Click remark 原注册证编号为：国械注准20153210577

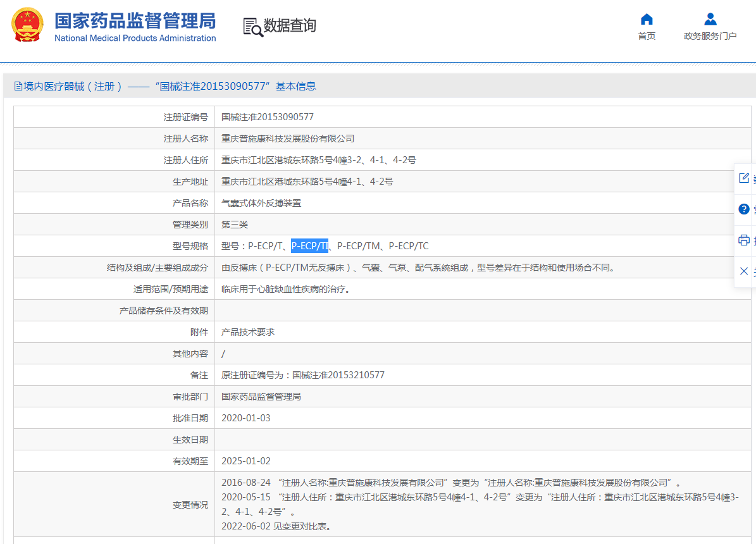click(303, 375)
